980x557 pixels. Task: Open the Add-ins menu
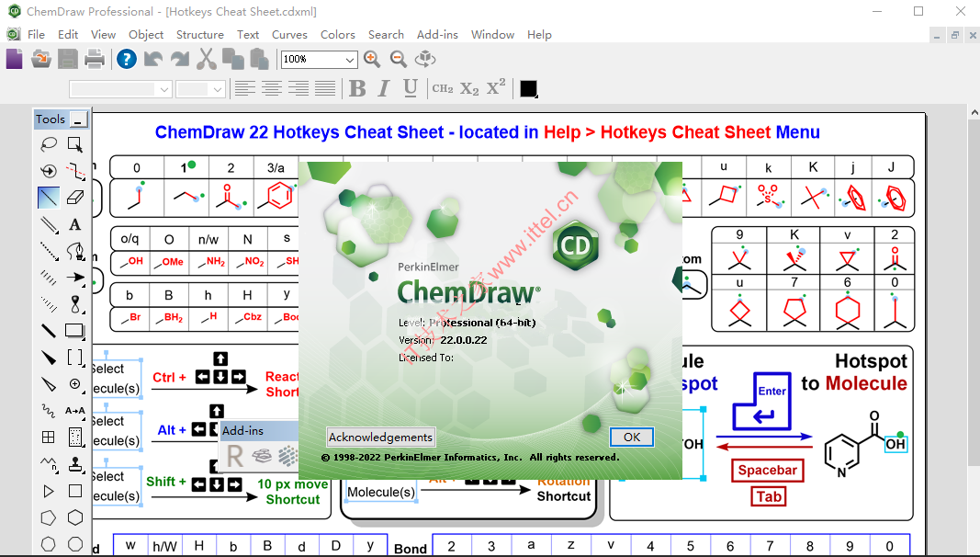pyautogui.click(x=437, y=34)
